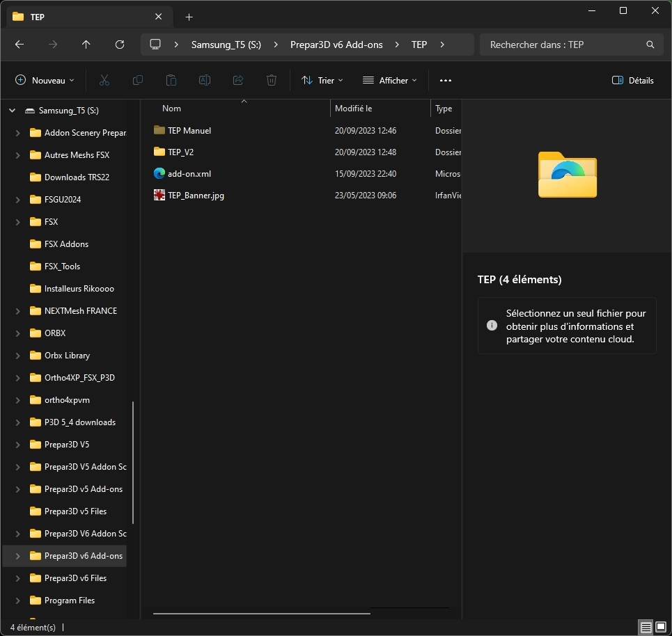
Task: Click Prepar3D v6 Add-ons in breadcrumb path
Action: point(336,45)
